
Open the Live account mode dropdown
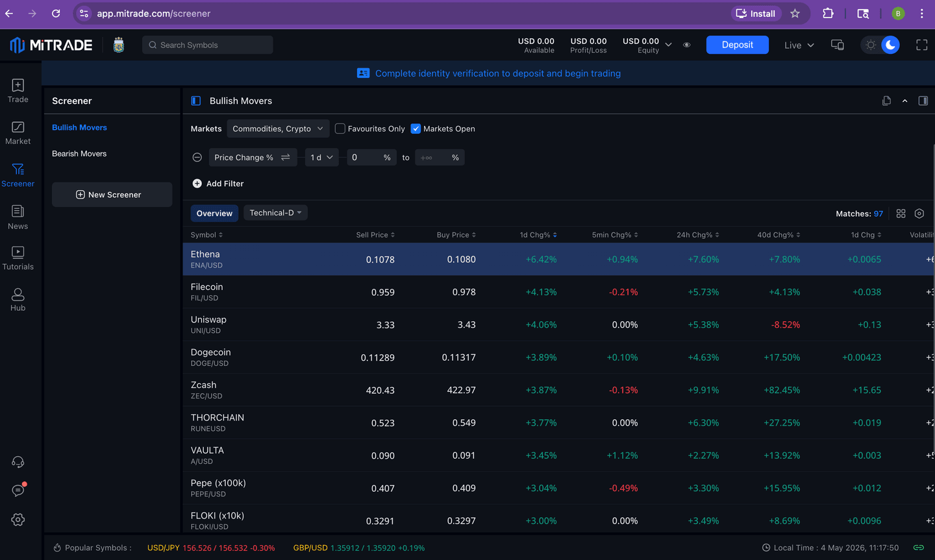coord(799,45)
